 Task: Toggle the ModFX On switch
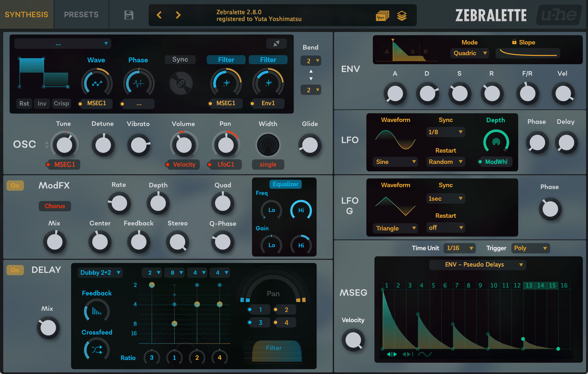[15, 186]
